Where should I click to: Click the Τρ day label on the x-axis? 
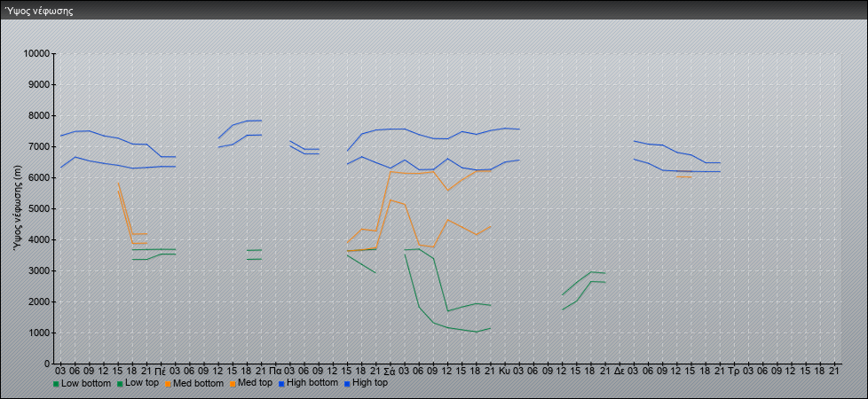tap(734, 371)
